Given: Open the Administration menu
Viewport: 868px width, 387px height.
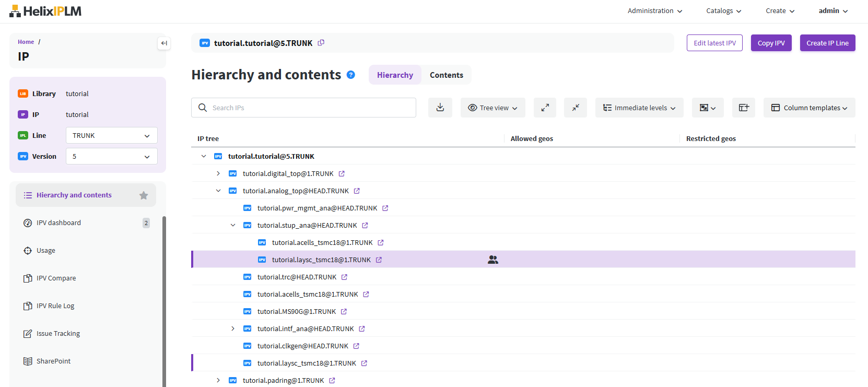Looking at the screenshot, I should (654, 11).
